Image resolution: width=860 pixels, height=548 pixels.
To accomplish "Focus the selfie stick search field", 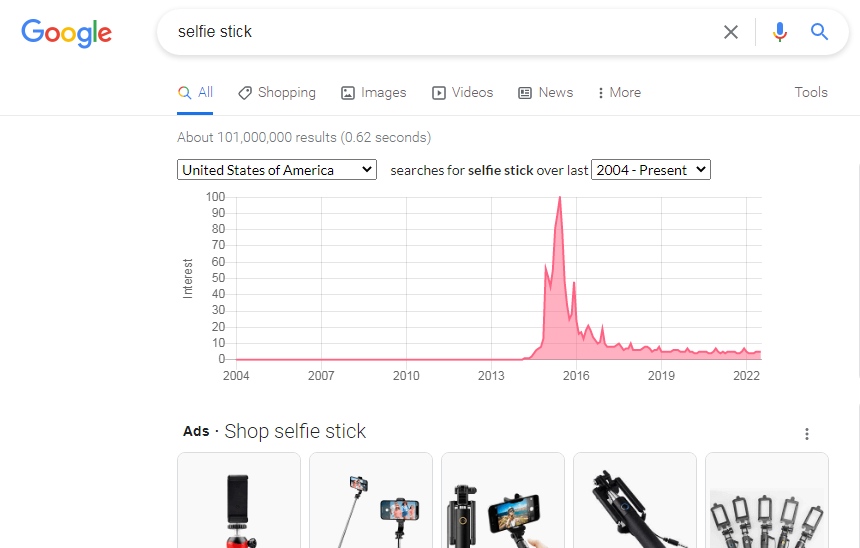I will pos(440,32).
